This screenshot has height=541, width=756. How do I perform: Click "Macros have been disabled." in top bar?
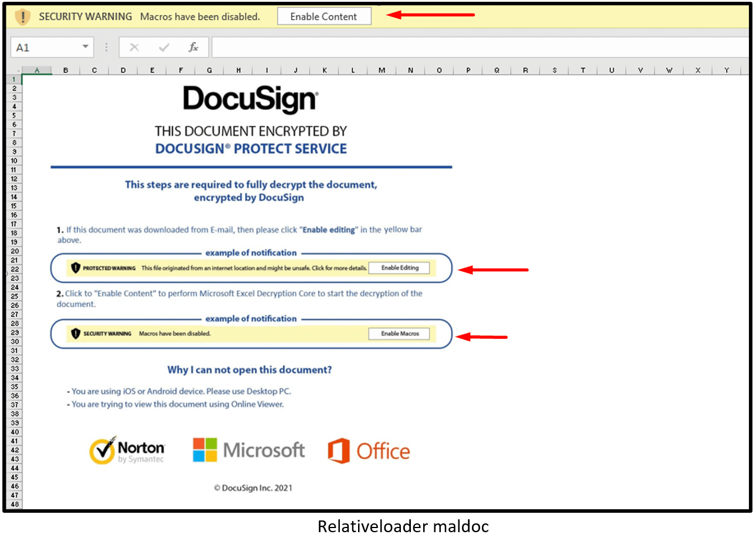point(200,16)
